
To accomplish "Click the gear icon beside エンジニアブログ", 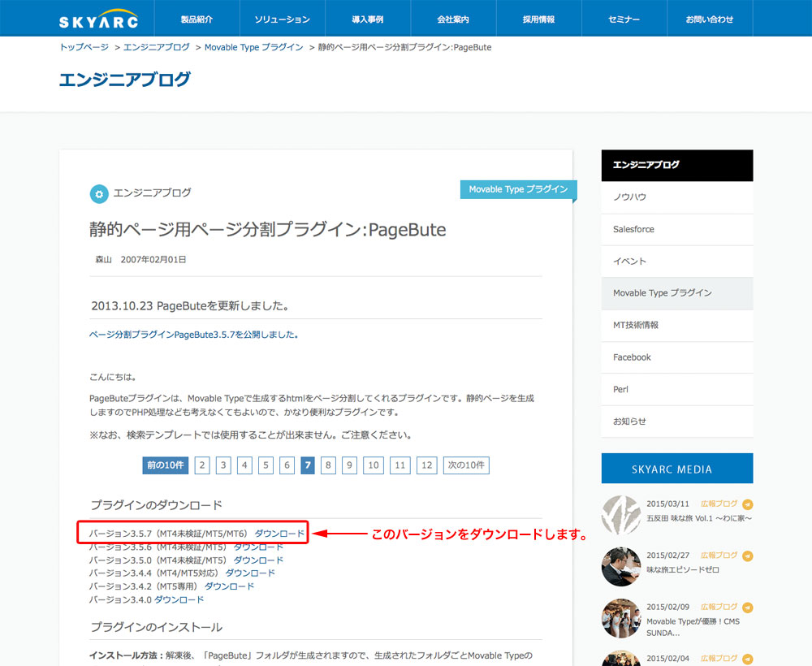I will coord(99,193).
